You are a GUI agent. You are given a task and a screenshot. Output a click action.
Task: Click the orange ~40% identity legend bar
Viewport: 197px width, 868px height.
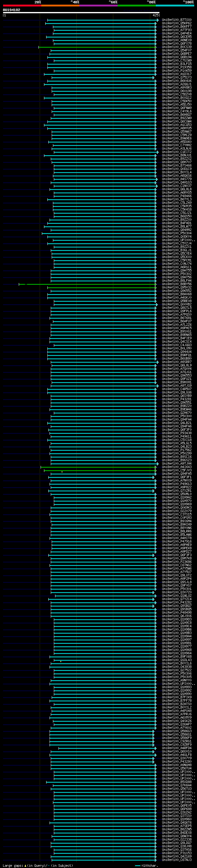(60, 6)
